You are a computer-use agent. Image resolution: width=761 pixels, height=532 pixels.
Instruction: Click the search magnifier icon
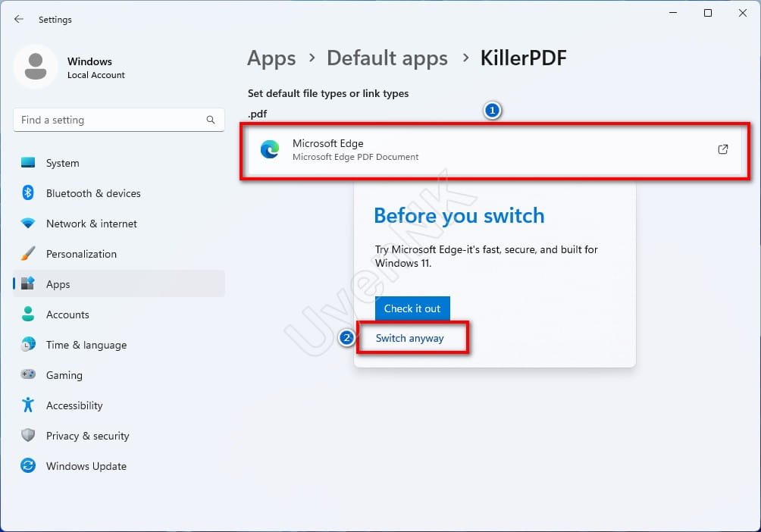pos(211,120)
